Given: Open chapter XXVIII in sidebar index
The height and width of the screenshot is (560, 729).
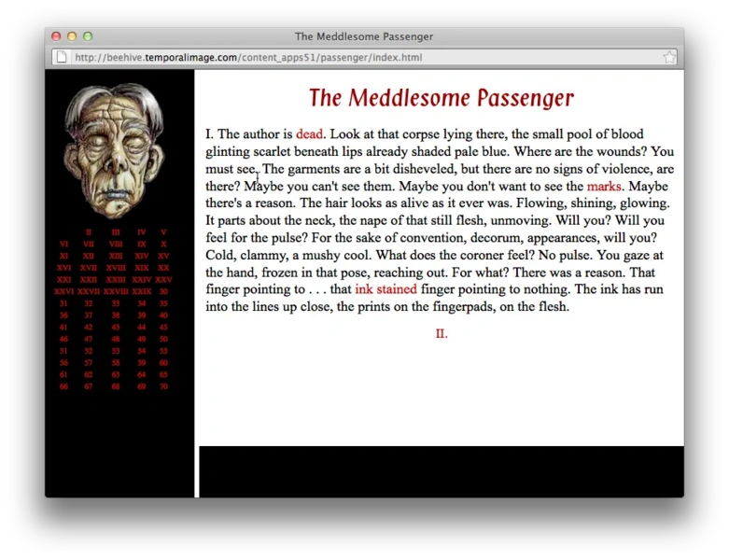Looking at the screenshot, I should click(x=116, y=291).
